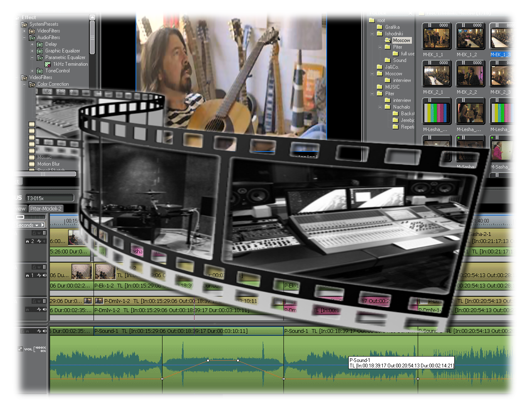Click the timeline zoom scale slider
532x409 pixels.
click(20, 217)
